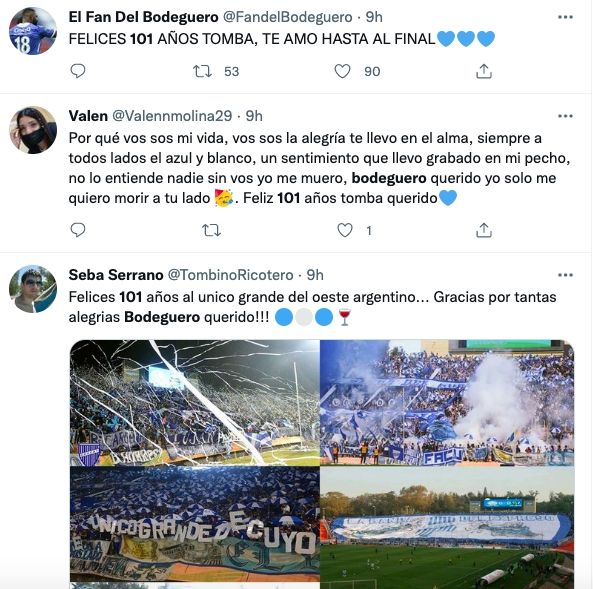This screenshot has width=593, height=589.
Task: Reply to El Fan Del Bodeguero's tweet
Action: (x=78, y=71)
